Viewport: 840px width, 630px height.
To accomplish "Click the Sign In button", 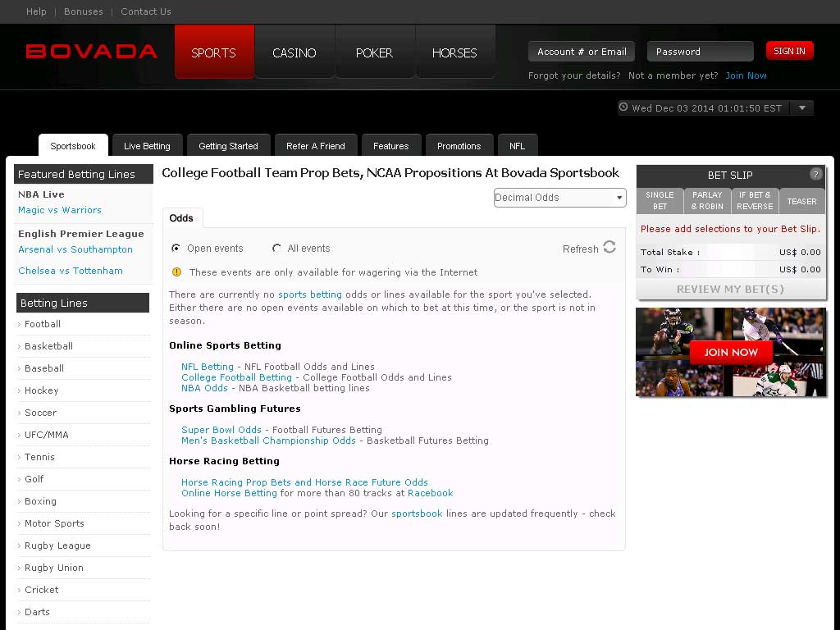I will [x=789, y=51].
